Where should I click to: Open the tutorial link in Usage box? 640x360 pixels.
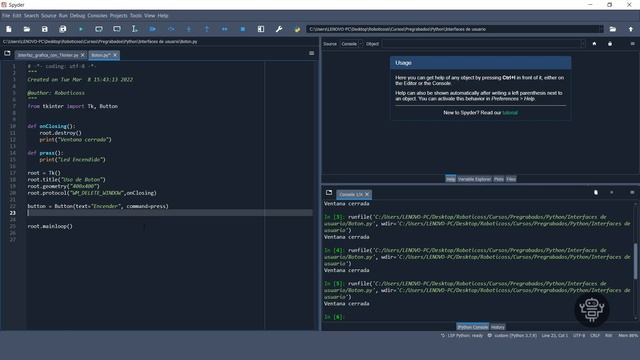pyautogui.click(x=510, y=113)
